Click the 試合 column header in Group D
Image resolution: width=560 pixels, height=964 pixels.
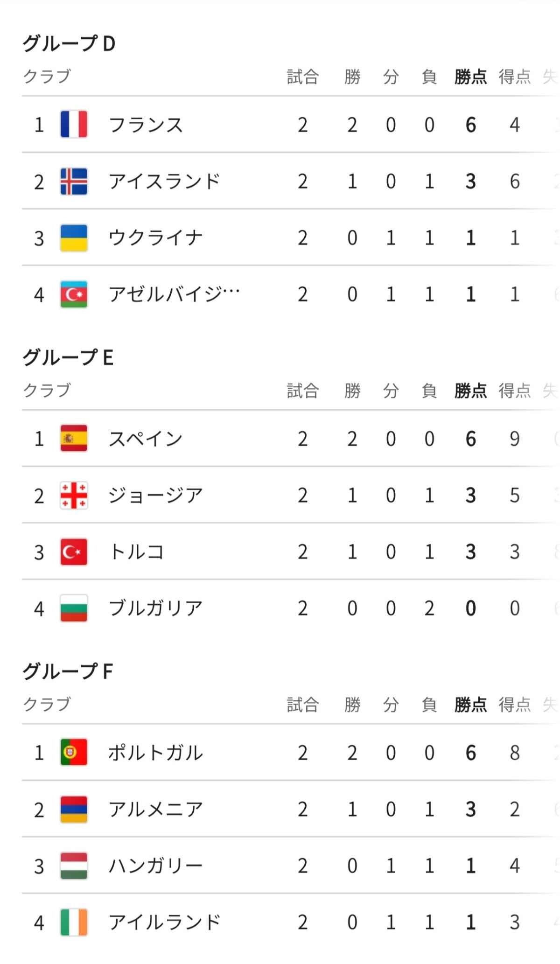[302, 77]
